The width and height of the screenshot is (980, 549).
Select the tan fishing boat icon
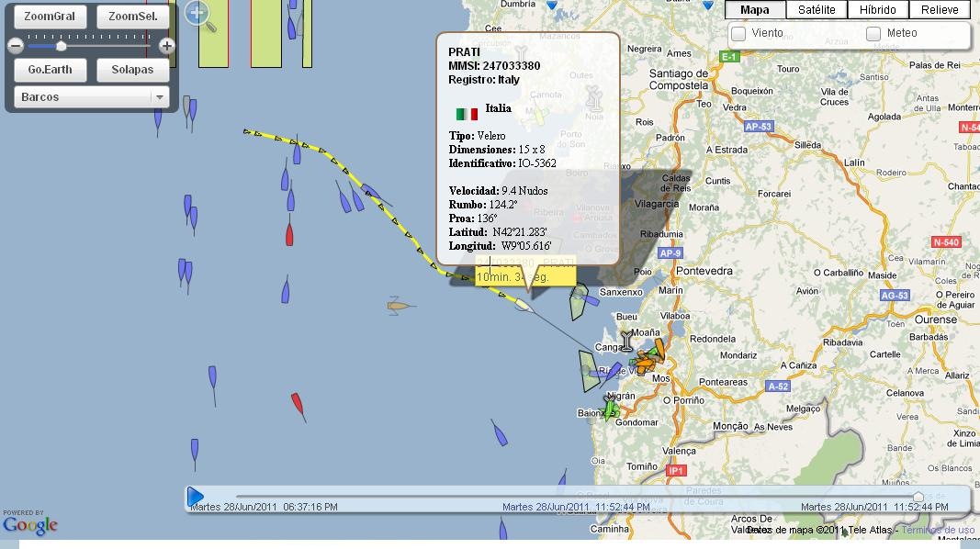398,306
